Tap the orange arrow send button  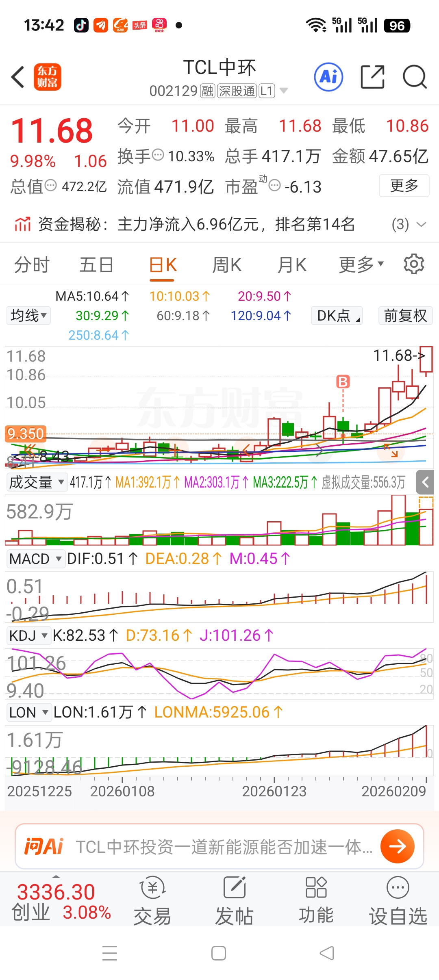click(x=397, y=846)
